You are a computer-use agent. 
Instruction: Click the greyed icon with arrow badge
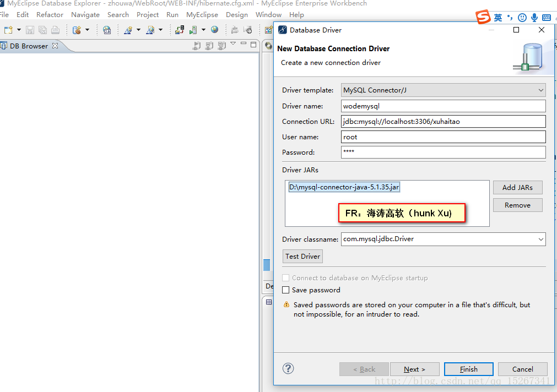click(x=248, y=30)
